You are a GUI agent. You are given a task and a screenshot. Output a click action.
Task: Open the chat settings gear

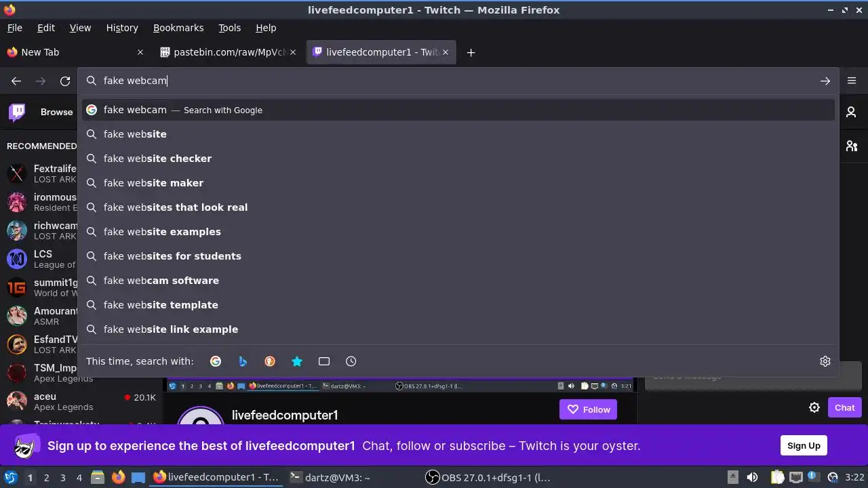pyautogui.click(x=814, y=407)
